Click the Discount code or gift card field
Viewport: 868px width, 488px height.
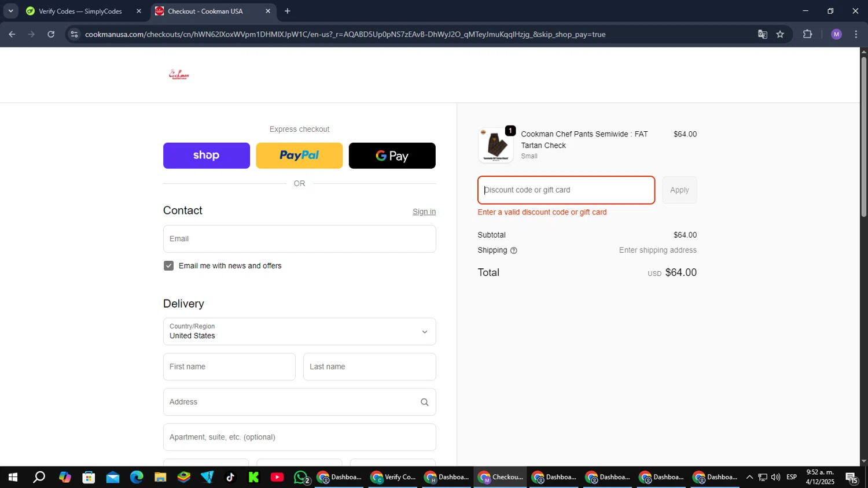[566, 190]
